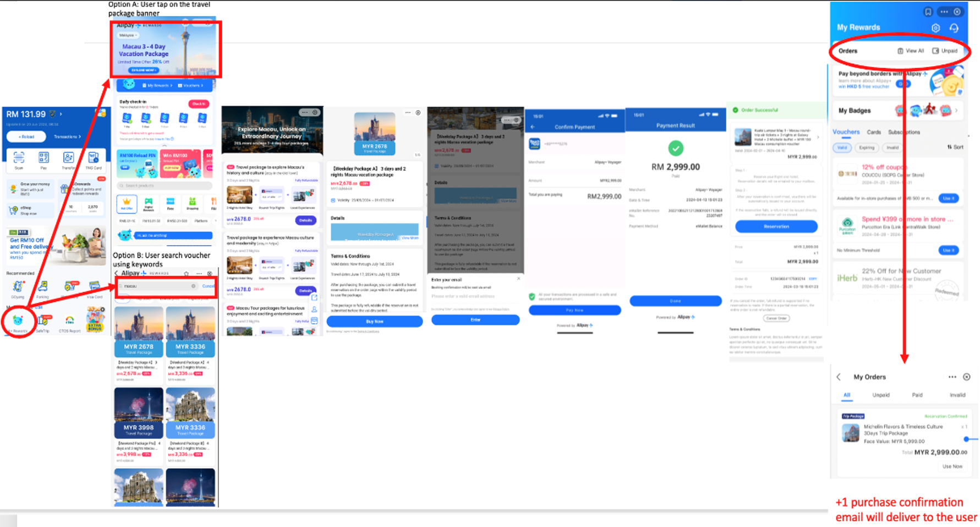Open the Transactions link
Screen dimensions: 980x527
(67, 137)
